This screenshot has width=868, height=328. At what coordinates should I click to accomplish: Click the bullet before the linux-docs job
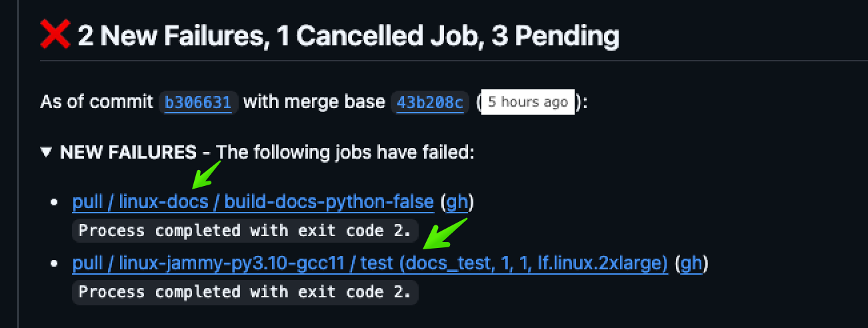tap(55, 202)
